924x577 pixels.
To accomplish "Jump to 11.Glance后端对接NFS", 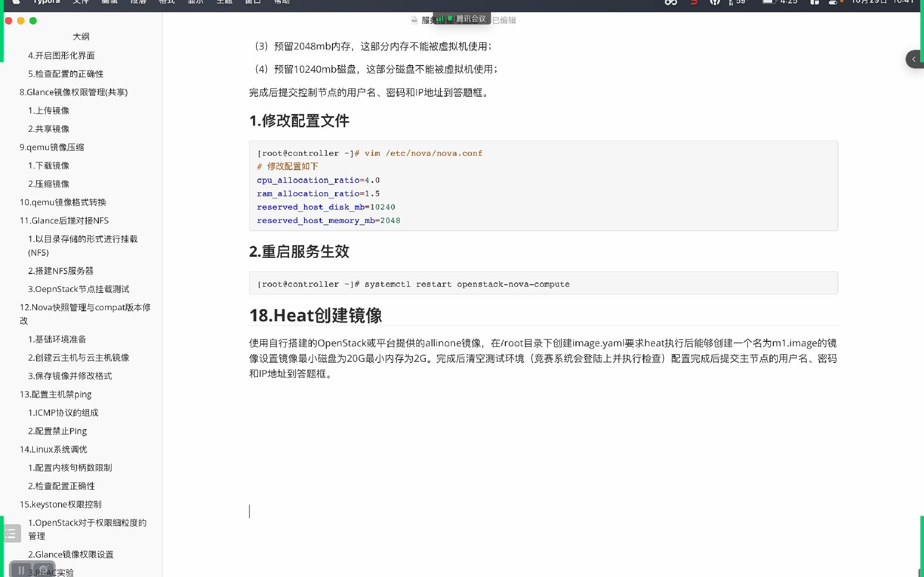I will (64, 221).
